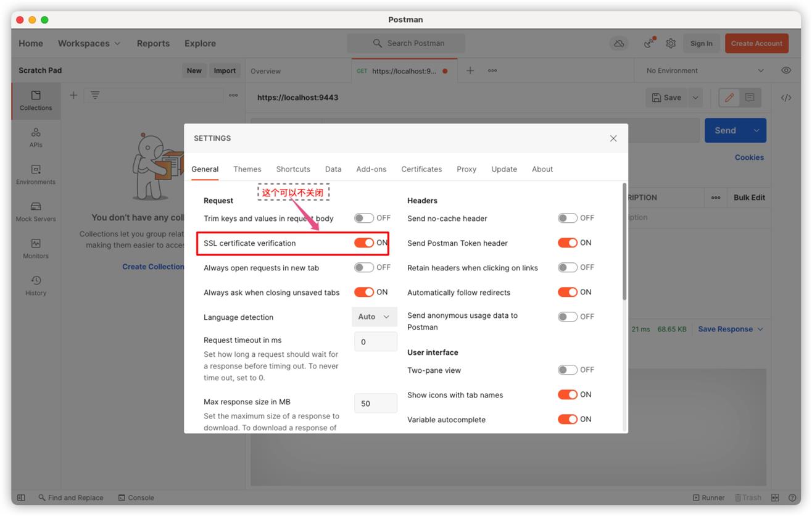Switch to the Certificates settings tab
This screenshot has height=516, width=812.
pos(421,169)
